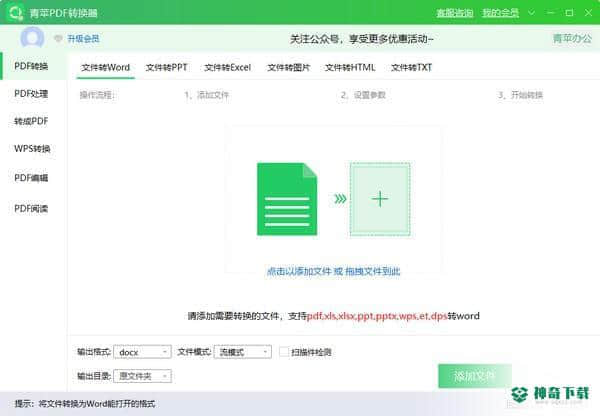Switch to 文件转TXT tab
Screen dimensions: 600x416
pyautogui.click(x=411, y=68)
